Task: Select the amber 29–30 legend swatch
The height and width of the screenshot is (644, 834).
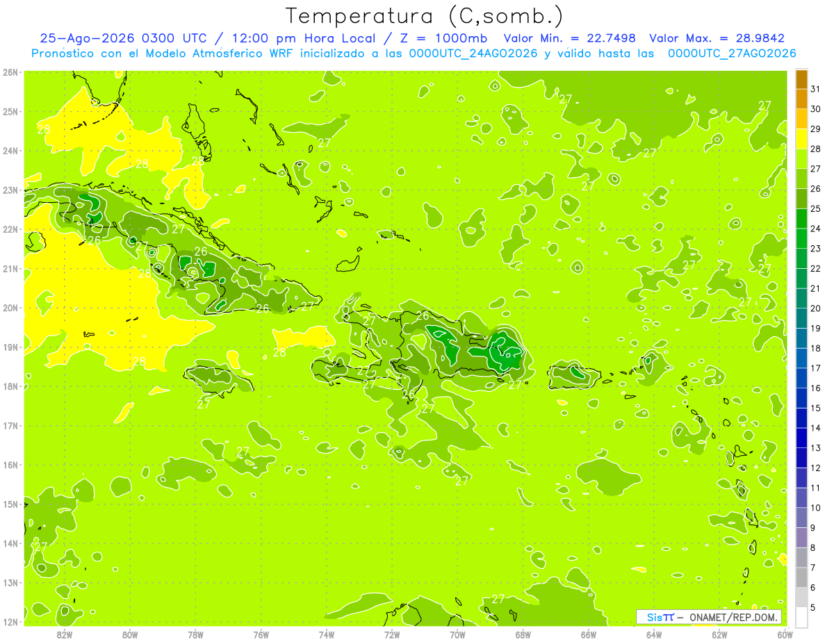Action: (x=801, y=119)
